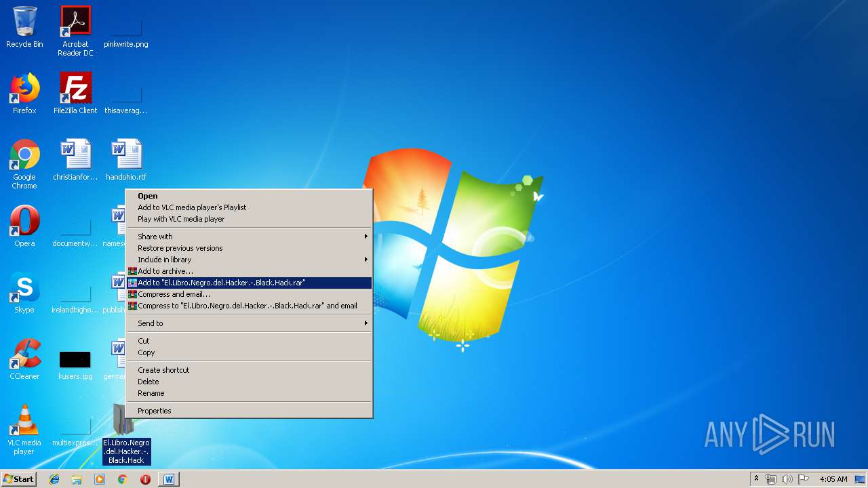Choose Add to VLC media player's Playlist
The height and width of the screenshot is (488, 868).
tap(250, 207)
